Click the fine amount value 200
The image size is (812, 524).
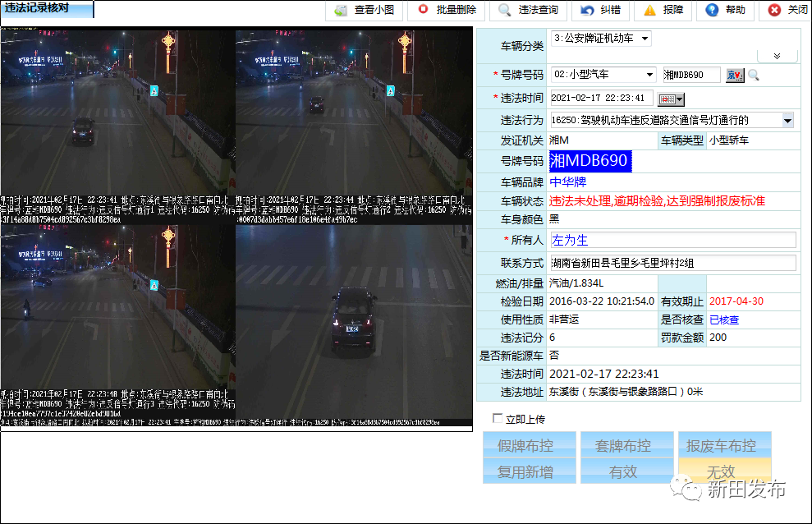718,338
